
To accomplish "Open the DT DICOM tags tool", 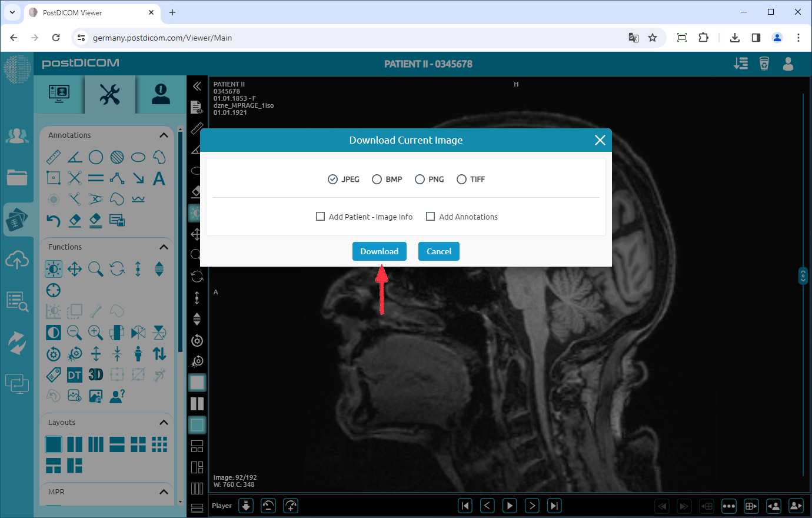I will point(74,374).
